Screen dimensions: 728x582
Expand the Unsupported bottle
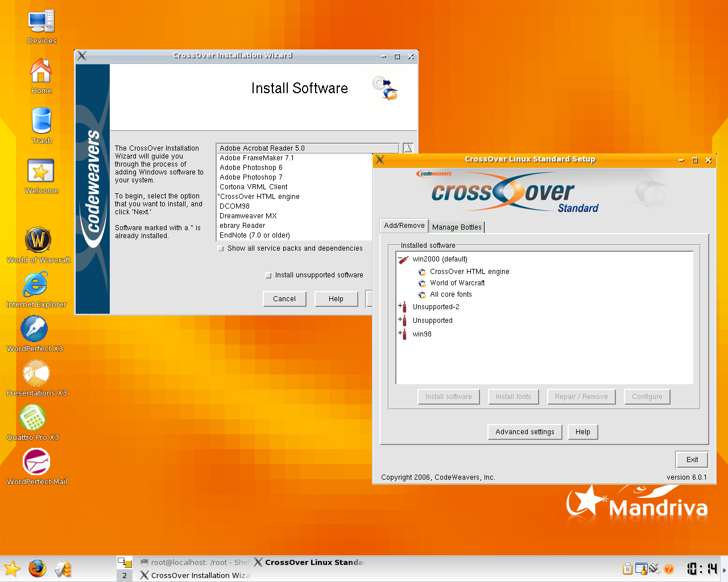tap(400, 319)
